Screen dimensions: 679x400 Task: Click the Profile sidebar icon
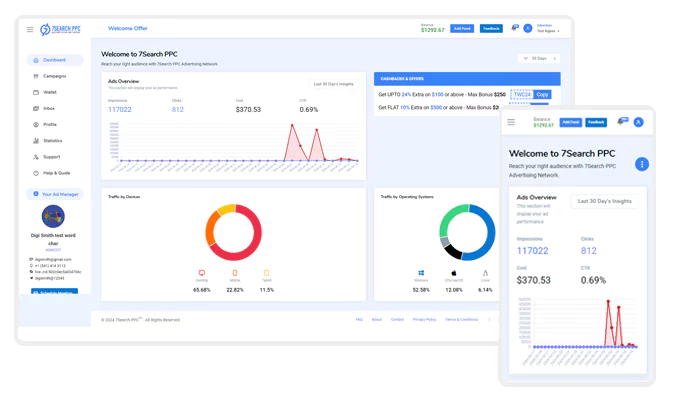point(36,125)
